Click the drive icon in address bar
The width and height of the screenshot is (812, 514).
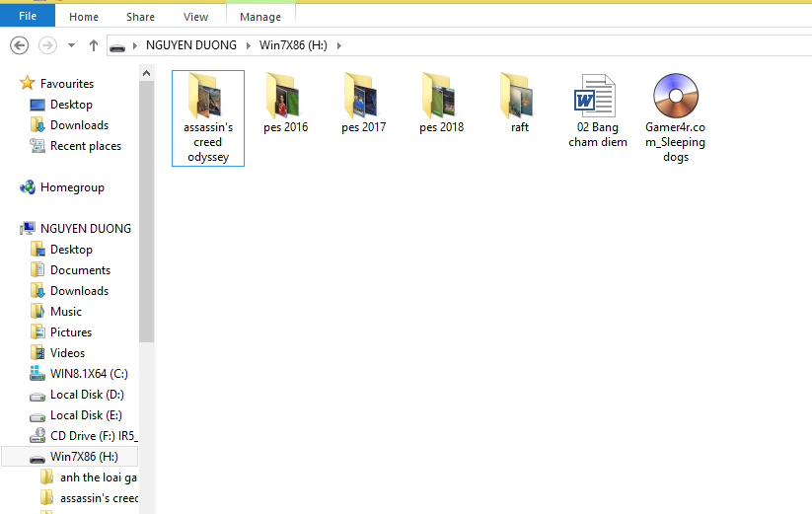117,47
